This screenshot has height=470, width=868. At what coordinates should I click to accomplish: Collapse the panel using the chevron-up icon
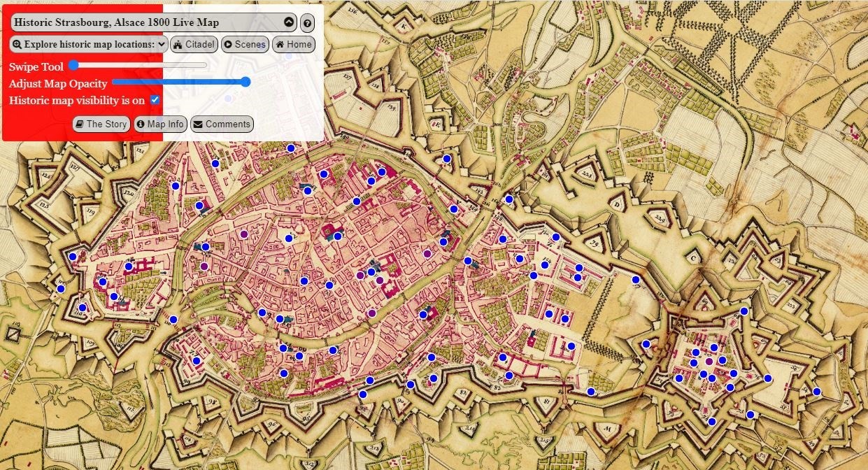pyautogui.click(x=289, y=22)
